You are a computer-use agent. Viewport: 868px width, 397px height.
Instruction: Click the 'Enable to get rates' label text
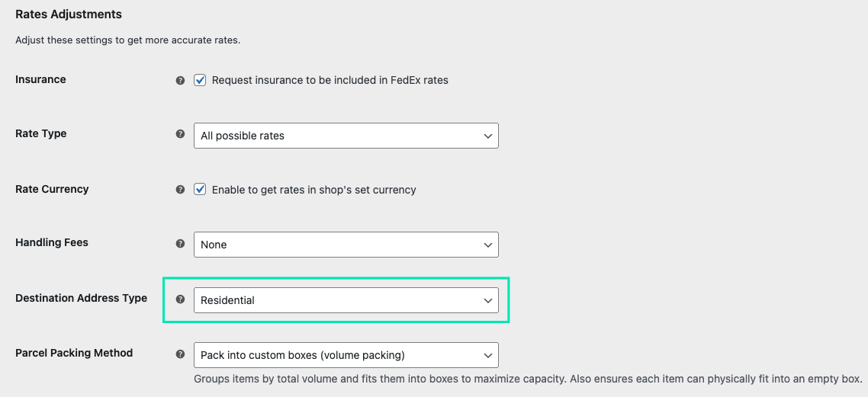313,190
